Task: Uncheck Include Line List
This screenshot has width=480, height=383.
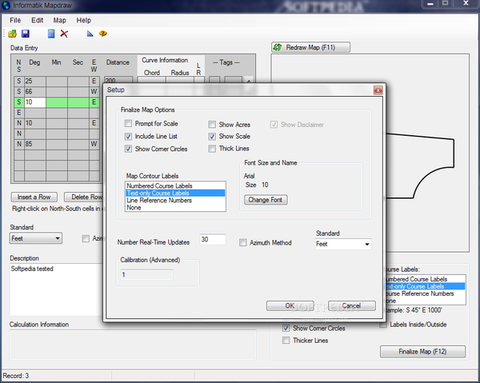Action: 128,136
